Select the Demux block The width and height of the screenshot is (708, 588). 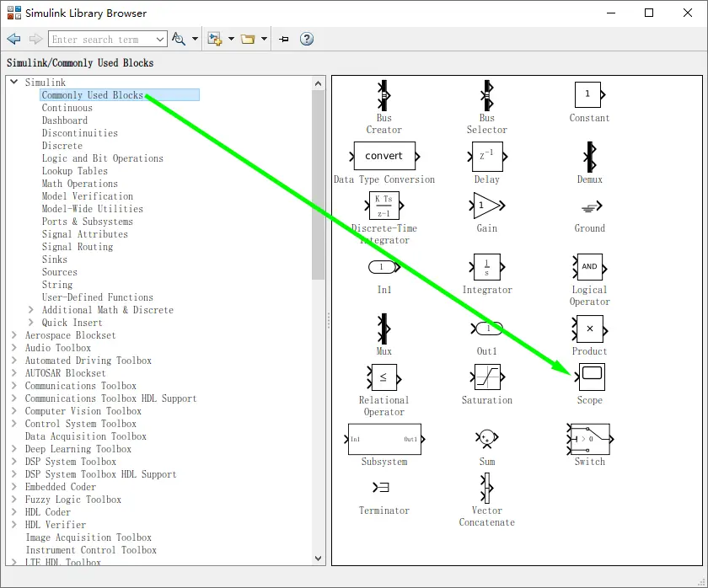[x=589, y=157]
